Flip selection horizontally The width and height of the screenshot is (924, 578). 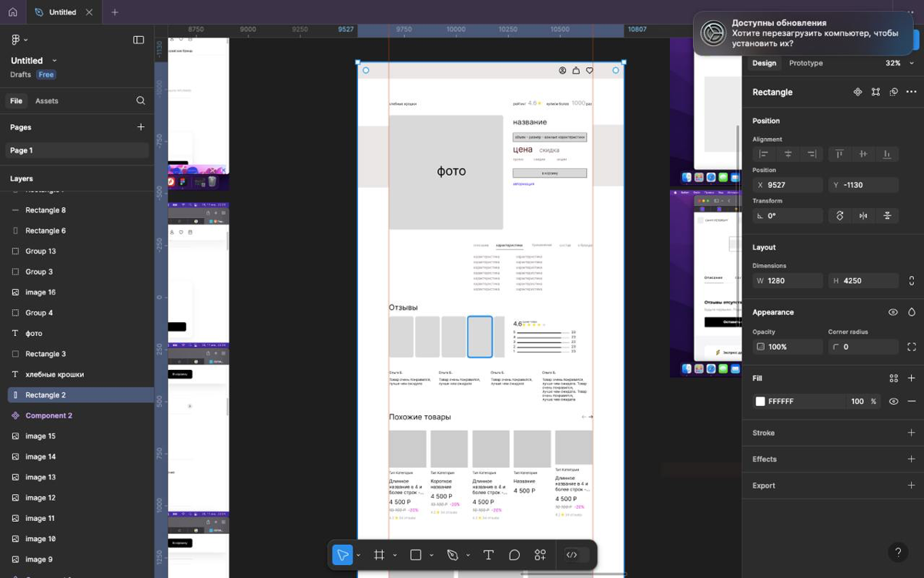tap(863, 216)
